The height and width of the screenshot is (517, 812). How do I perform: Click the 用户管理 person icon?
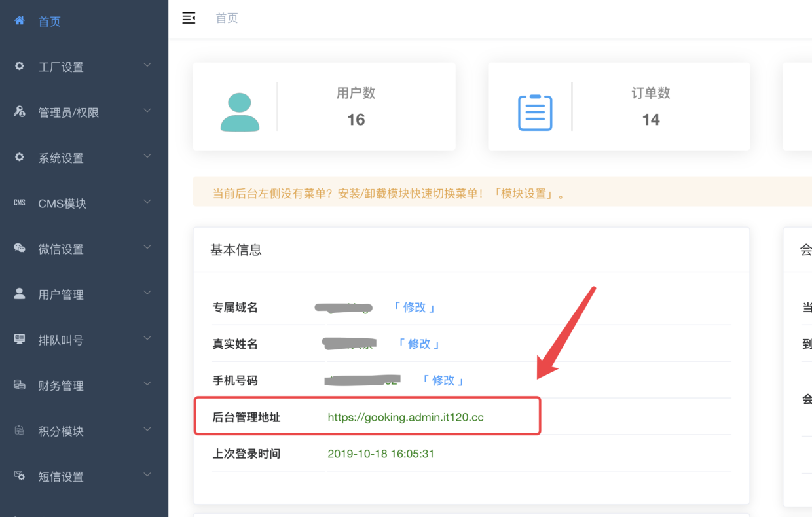[20, 293]
